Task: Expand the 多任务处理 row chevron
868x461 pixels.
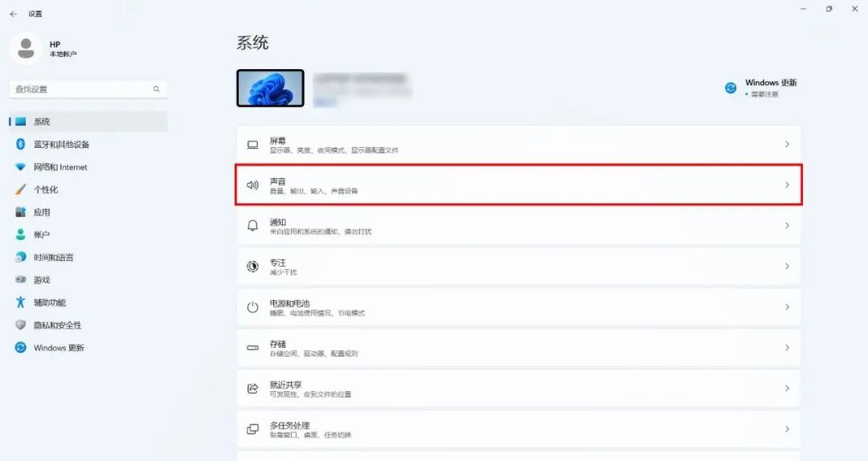Action: pos(787,429)
